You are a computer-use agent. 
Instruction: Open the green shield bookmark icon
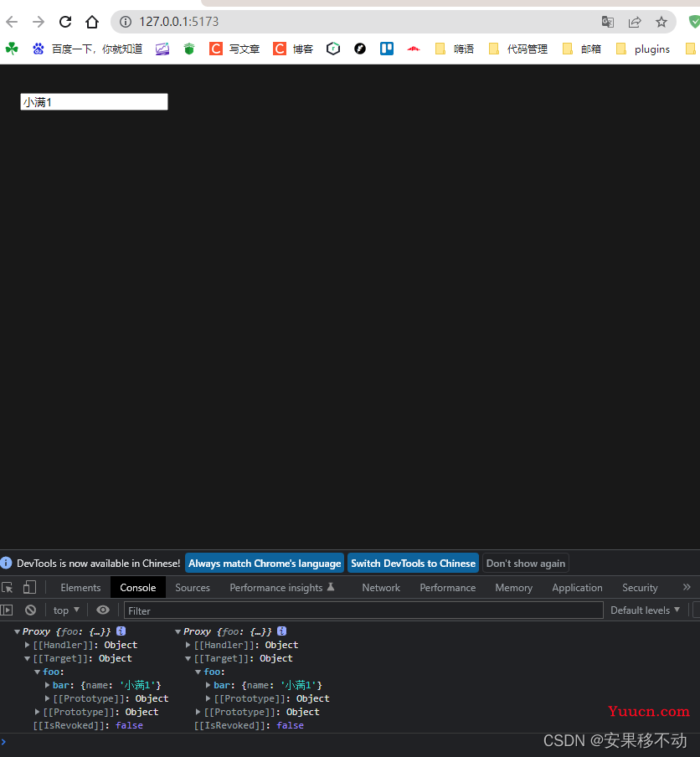click(189, 49)
